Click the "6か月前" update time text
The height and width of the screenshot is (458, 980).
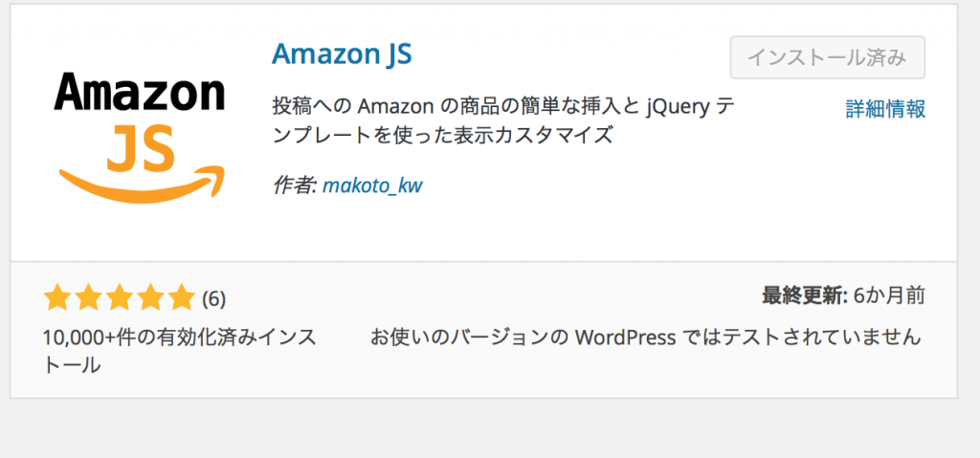(x=888, y=295)
